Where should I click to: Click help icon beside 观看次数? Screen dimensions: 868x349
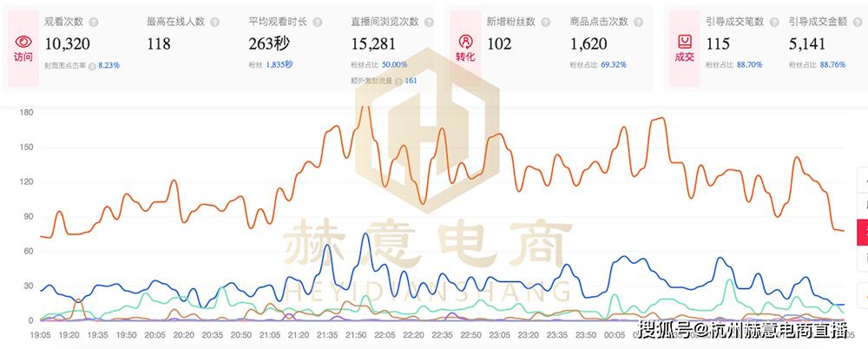(x=93, y=21)
